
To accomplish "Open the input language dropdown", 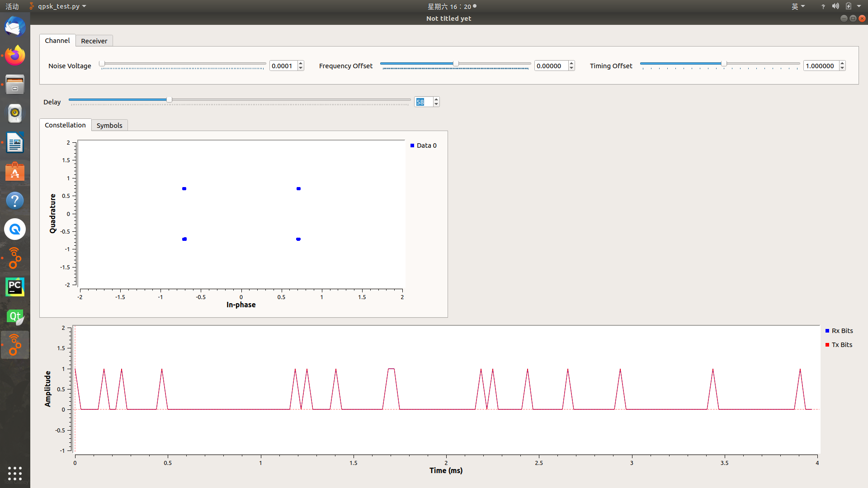I will [798, 6].
